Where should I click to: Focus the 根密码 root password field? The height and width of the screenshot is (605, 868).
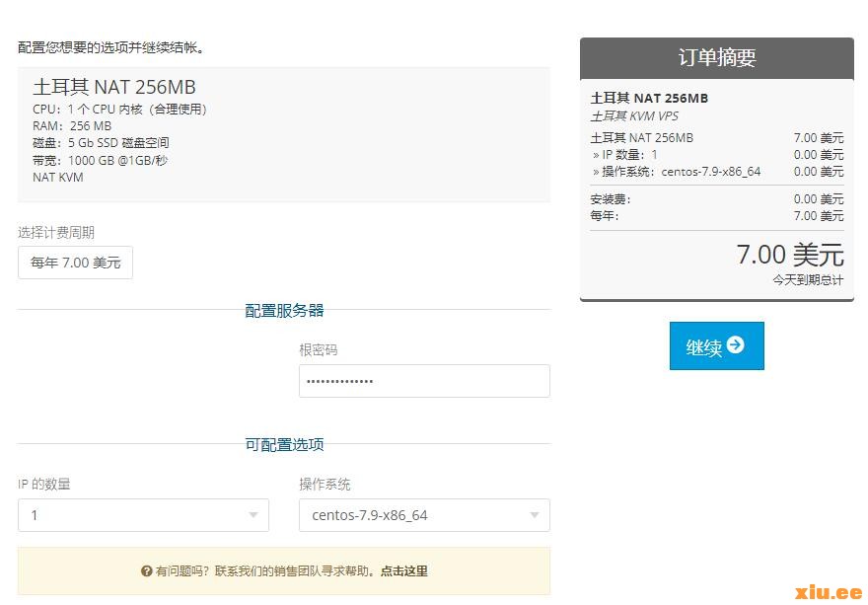pyautogui.click(x=424, y=381)
